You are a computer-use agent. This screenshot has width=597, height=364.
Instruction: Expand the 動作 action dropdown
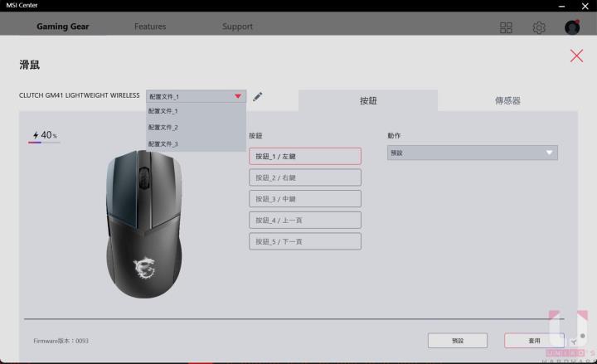tap(473, 153)
